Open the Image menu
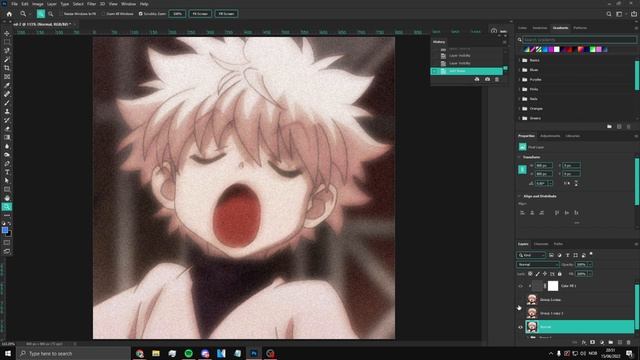This screenshot has height=360, width=640. (38, 4)
